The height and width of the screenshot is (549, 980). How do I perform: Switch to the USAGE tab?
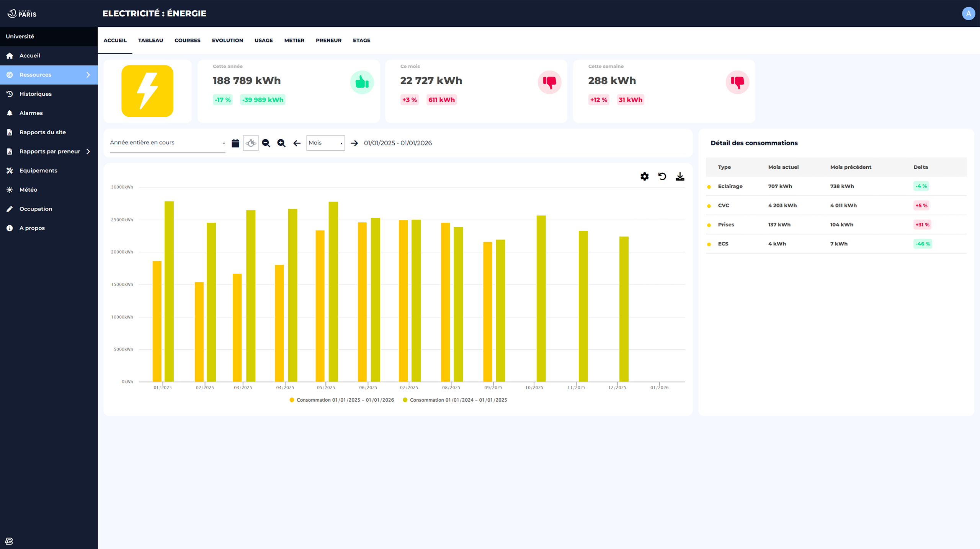point(263,40)
